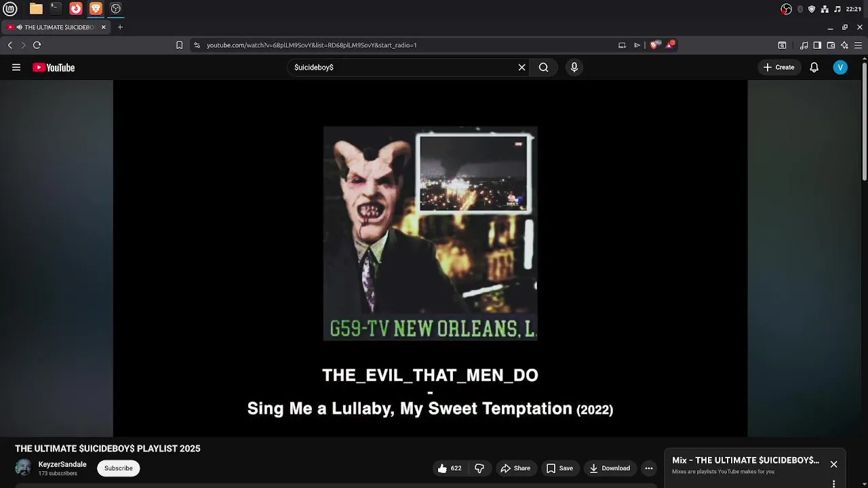This screenshot has height=488, width=868.
Task: Click the install app icon in address bar
Action: [622, 45]
